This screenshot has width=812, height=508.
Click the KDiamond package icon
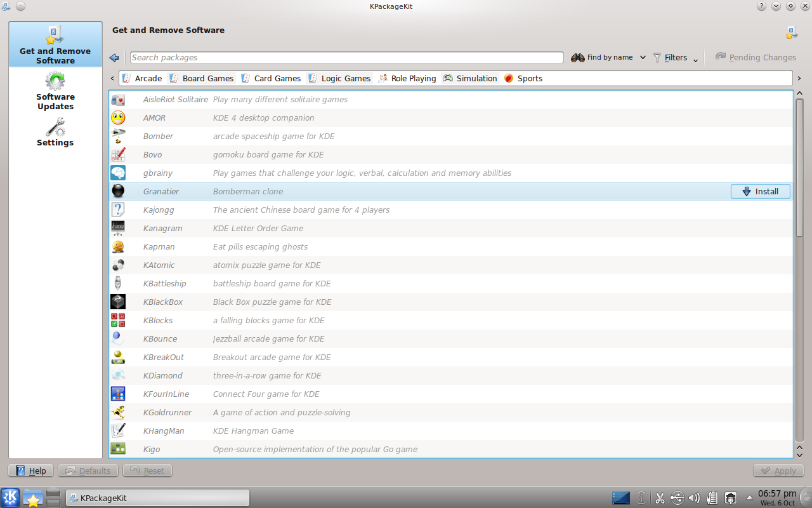tap(118, 376)
